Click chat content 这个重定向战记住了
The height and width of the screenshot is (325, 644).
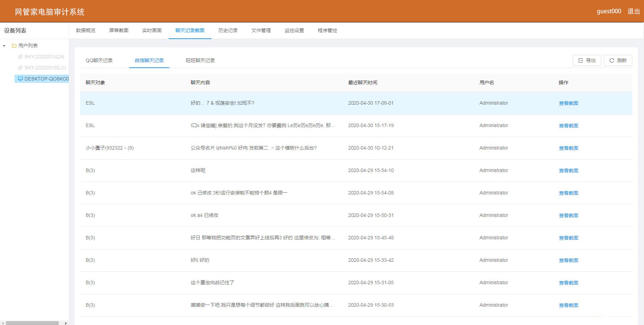pos(212,283)
